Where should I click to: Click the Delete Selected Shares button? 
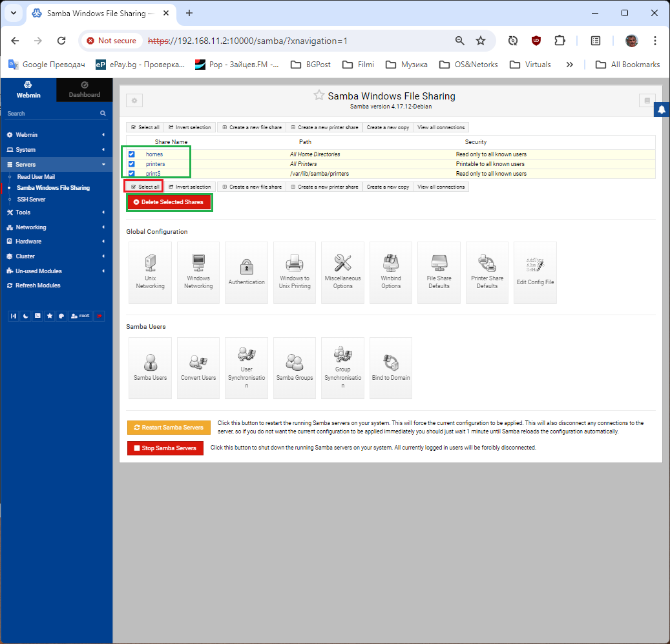(169, 202)
